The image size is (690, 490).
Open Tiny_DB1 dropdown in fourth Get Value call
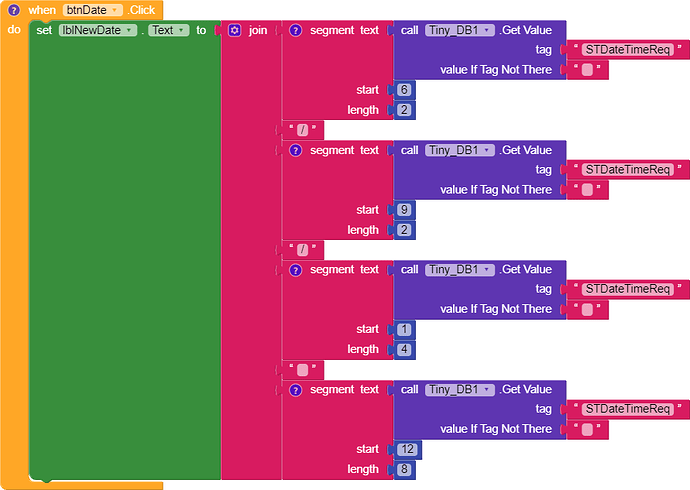(460, 390)
